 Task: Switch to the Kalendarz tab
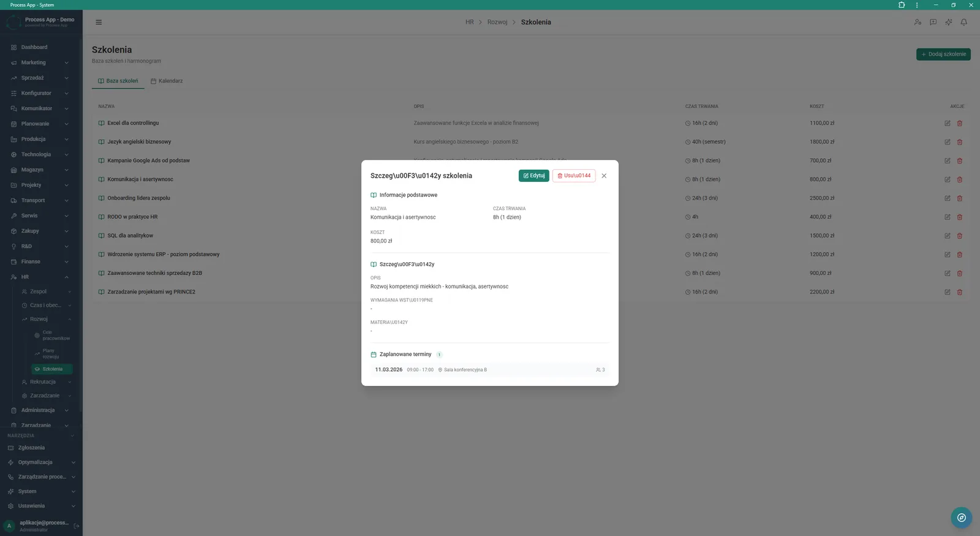167,81
